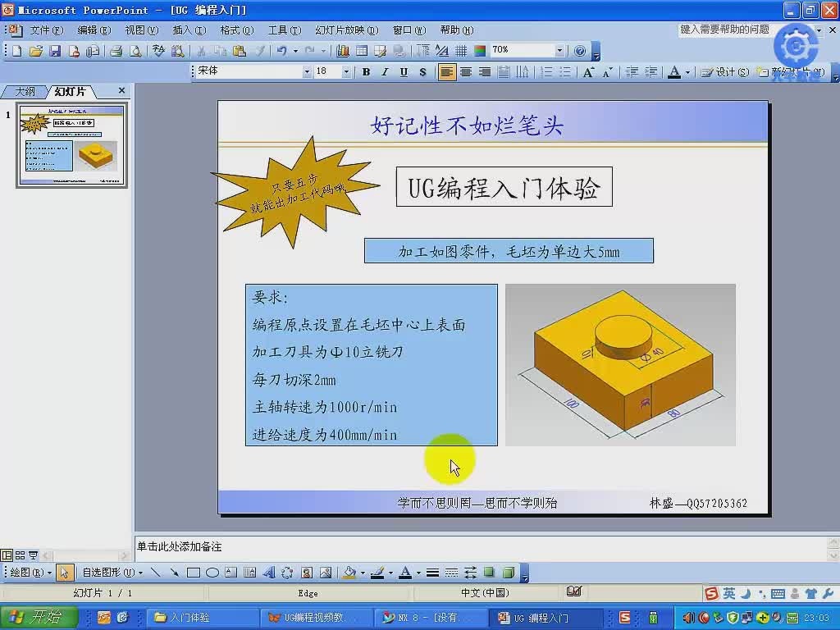Image resolution: width=840 pixels, height=630 pixels.
Task: Insert Clip Art from the drawing toolbar
Action: click(307, 573)
